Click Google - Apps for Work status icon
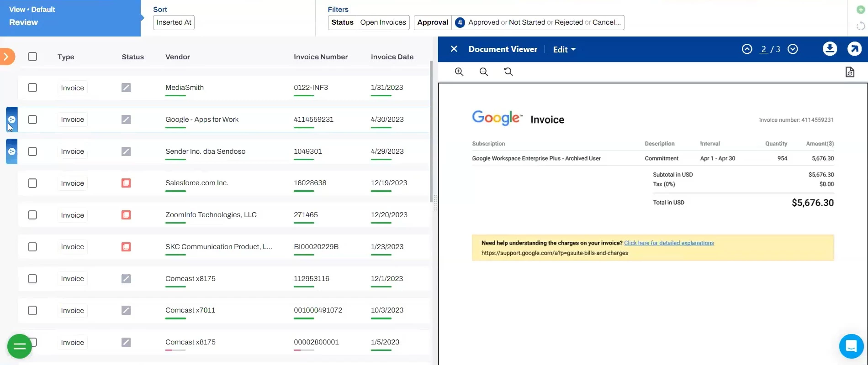 pos(126,120)
